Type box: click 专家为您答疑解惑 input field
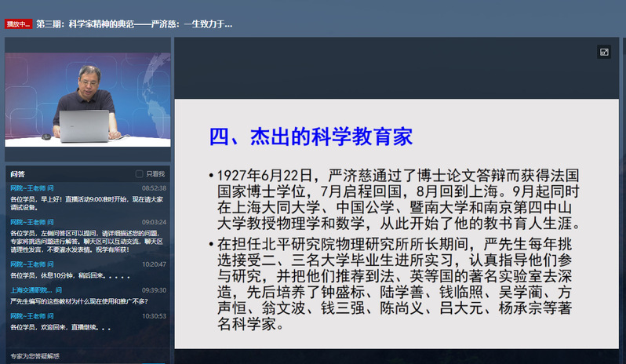The image size is (626, 364). click(x=86, y=356)
